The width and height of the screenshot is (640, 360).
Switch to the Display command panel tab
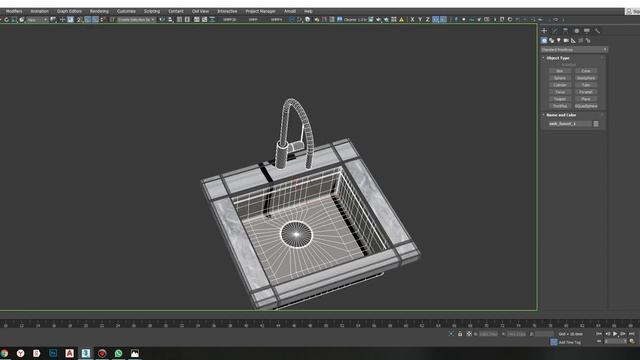pyautogui.click(x=587, y=31)
